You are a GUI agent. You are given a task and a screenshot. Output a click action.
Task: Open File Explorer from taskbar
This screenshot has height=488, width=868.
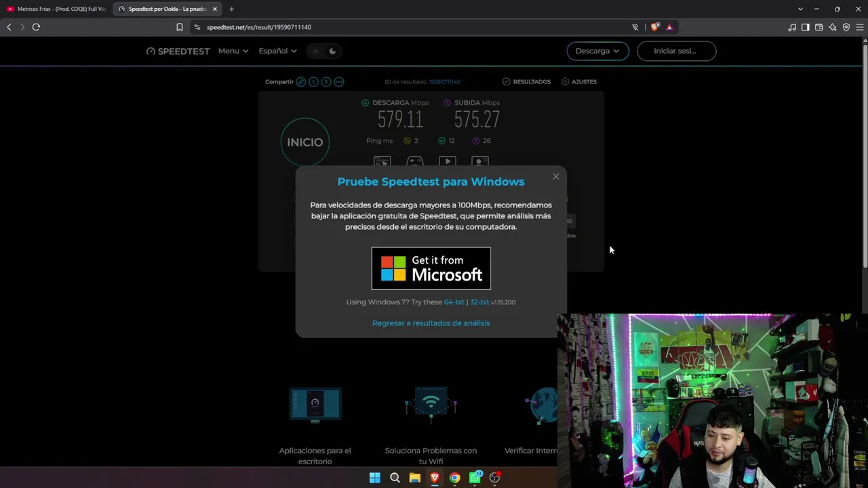point(415,478)
